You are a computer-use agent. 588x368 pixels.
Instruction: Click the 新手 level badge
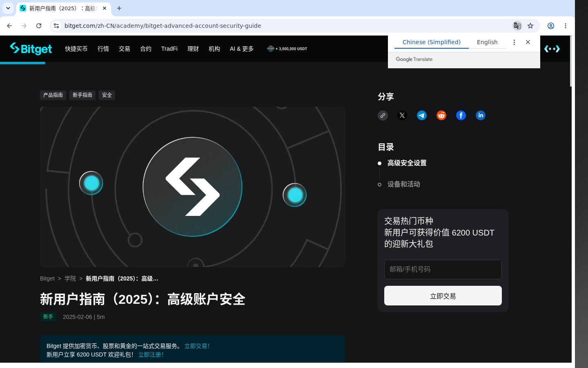pyautogui.click(x=48, y=317)
